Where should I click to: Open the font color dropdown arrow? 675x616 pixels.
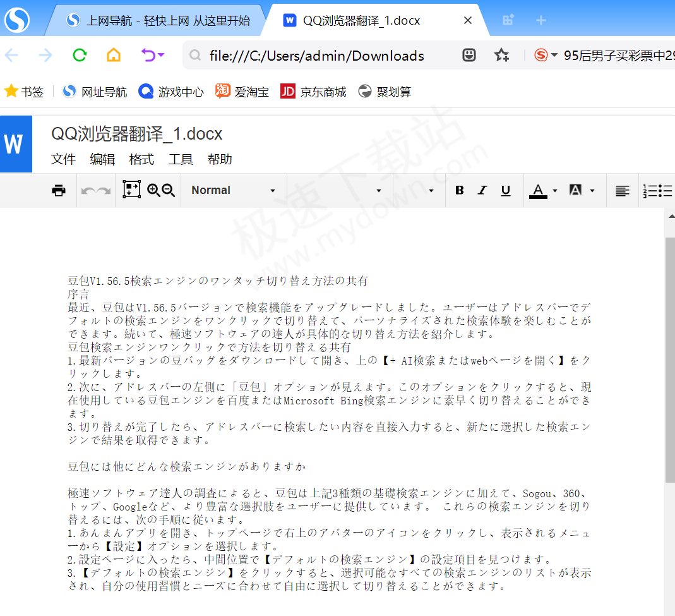(555, 190)
